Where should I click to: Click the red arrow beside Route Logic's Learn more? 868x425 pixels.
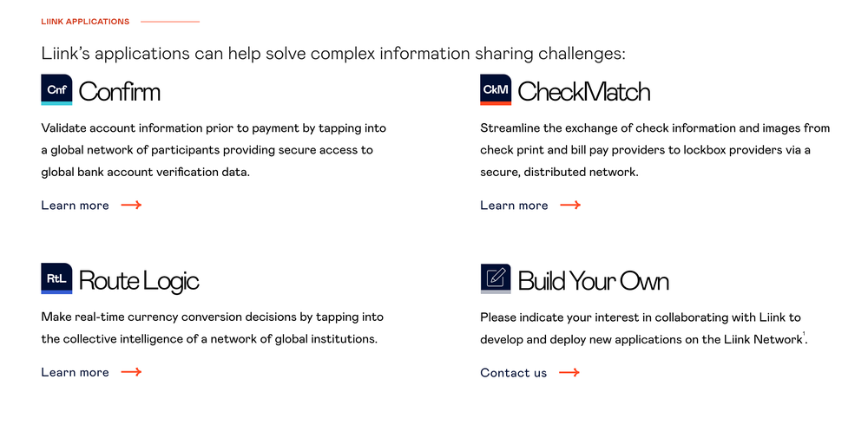click(131, 372)
